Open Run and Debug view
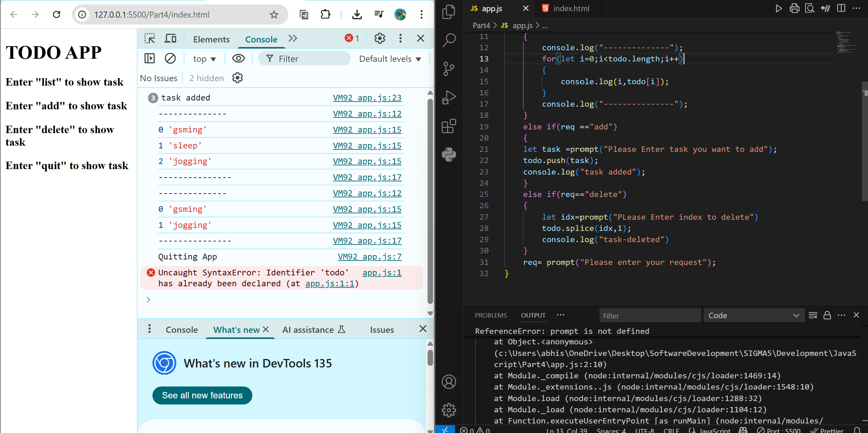The height and width of the screenshot is (433, 868). (x=449, y=97)
